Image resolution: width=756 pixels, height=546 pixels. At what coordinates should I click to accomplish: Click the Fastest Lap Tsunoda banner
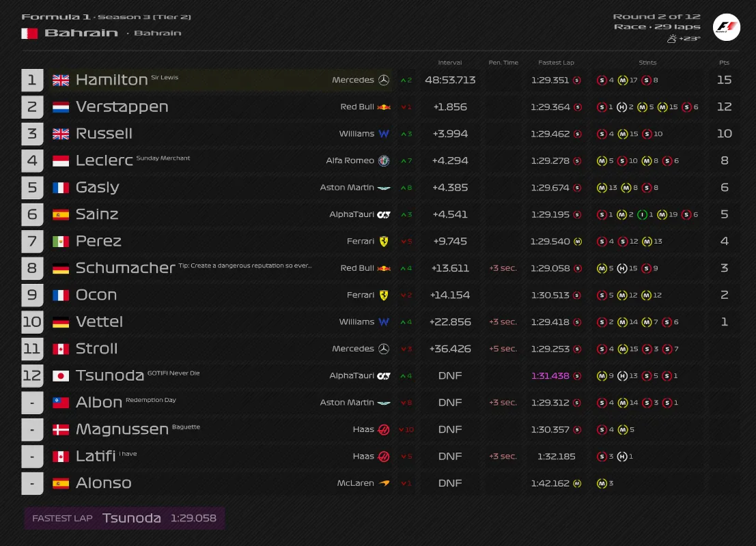(124, 518)
